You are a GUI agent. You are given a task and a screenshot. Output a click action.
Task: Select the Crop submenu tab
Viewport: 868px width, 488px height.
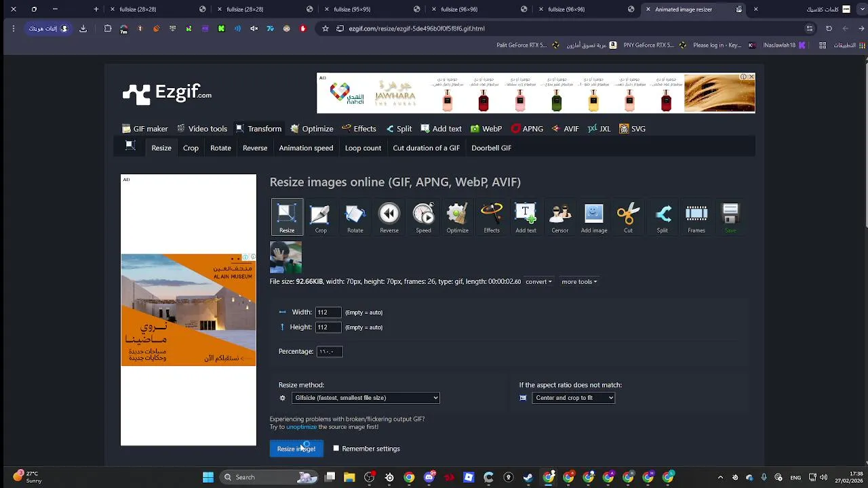[191, 148]
